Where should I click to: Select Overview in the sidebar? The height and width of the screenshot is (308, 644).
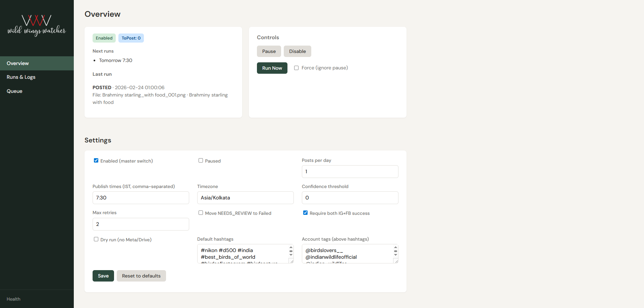(17, 63)
